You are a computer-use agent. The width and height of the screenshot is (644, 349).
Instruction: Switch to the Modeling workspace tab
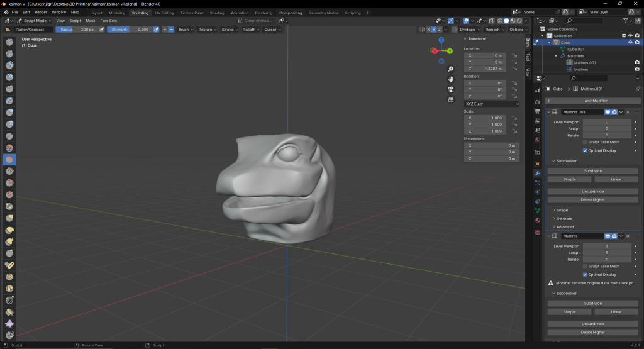(x=117, y=13)
